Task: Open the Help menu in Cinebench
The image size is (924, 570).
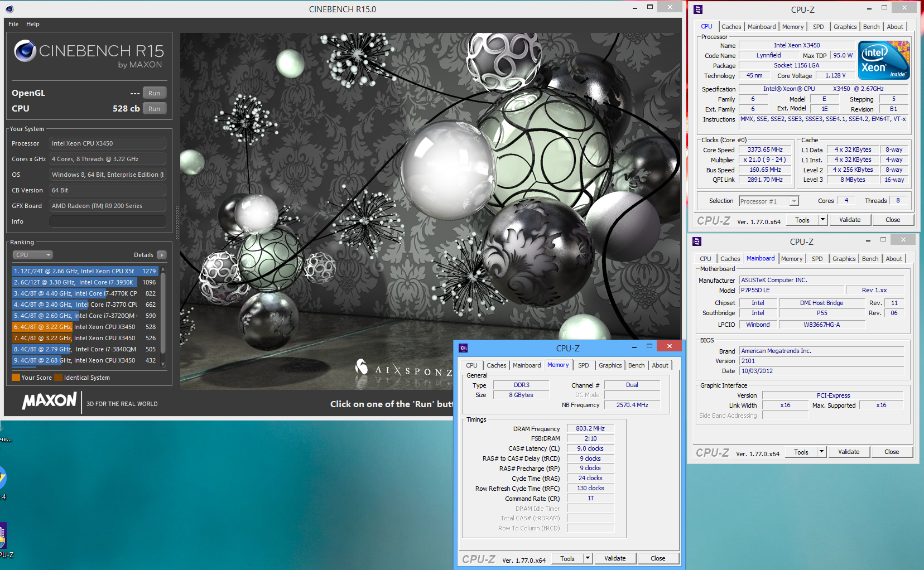Action: click(x=33, y=24)
